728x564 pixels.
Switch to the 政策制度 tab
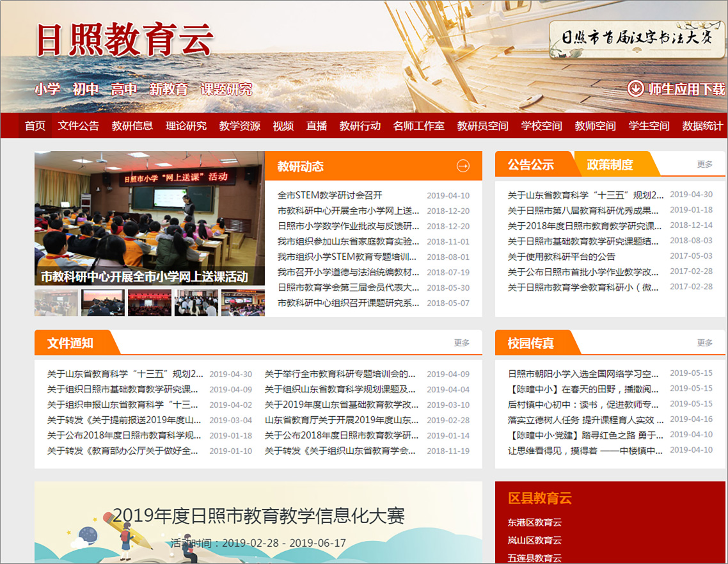point(610,165)
